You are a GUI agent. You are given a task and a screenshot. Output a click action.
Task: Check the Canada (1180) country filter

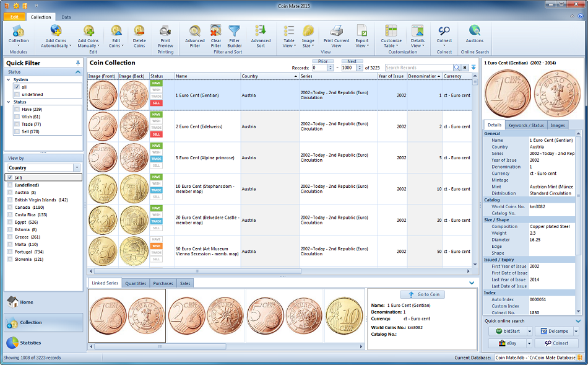click(10, 207)
